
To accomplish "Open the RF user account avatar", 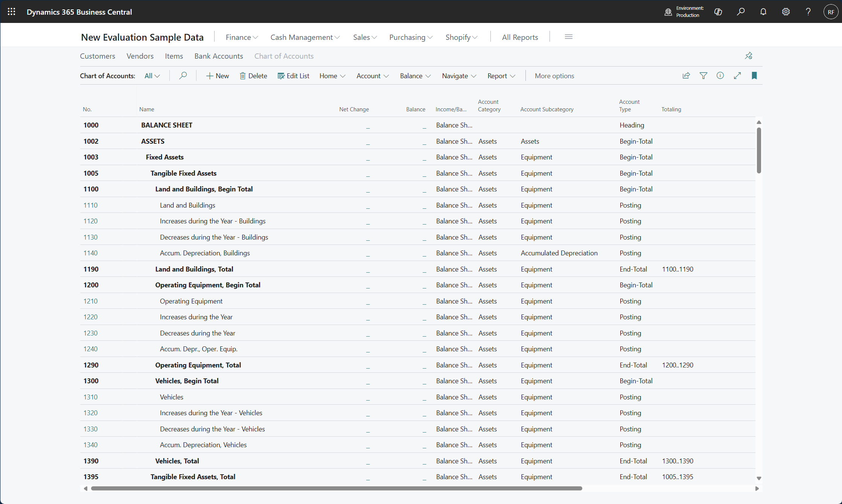I will (831, 12).
